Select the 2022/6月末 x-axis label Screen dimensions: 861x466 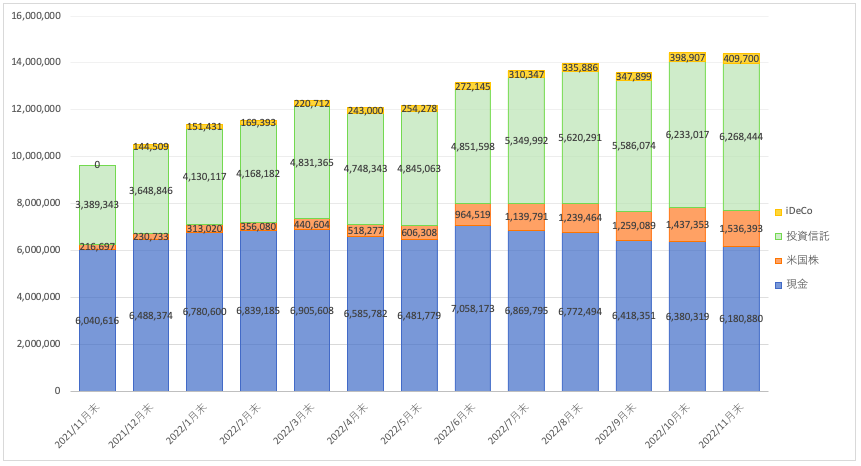459,426
